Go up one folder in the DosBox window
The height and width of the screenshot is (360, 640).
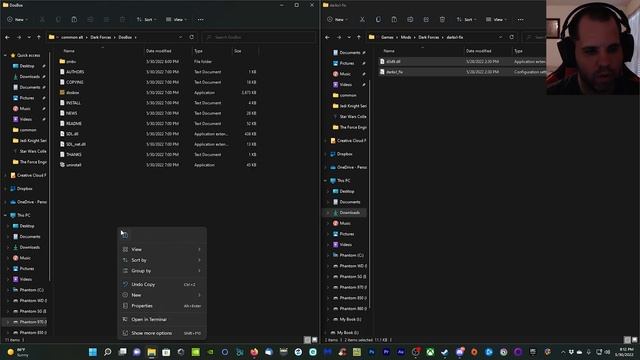tap(39, 37)
